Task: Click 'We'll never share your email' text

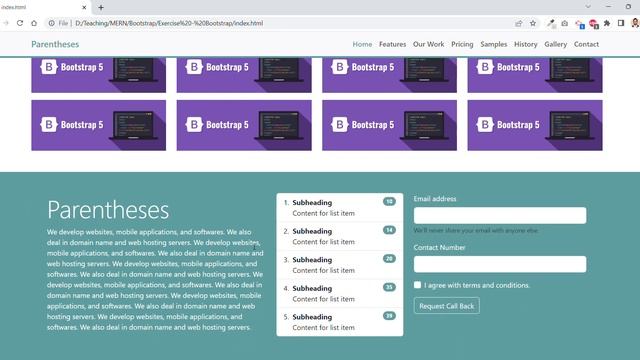Action: click(x=476, y=231)
